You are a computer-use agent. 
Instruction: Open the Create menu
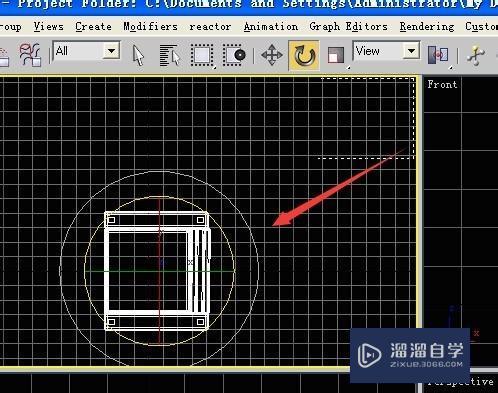click(94, 26)
